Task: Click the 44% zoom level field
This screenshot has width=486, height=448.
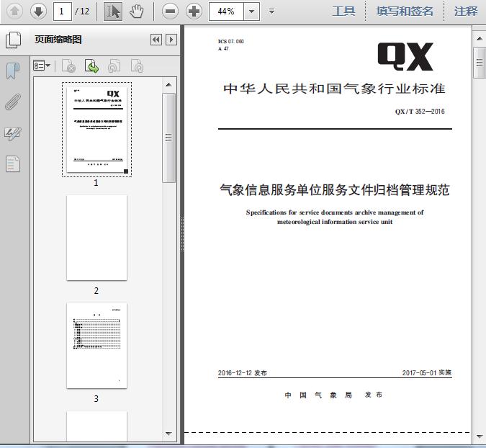Action: click(x=226, y=12)
